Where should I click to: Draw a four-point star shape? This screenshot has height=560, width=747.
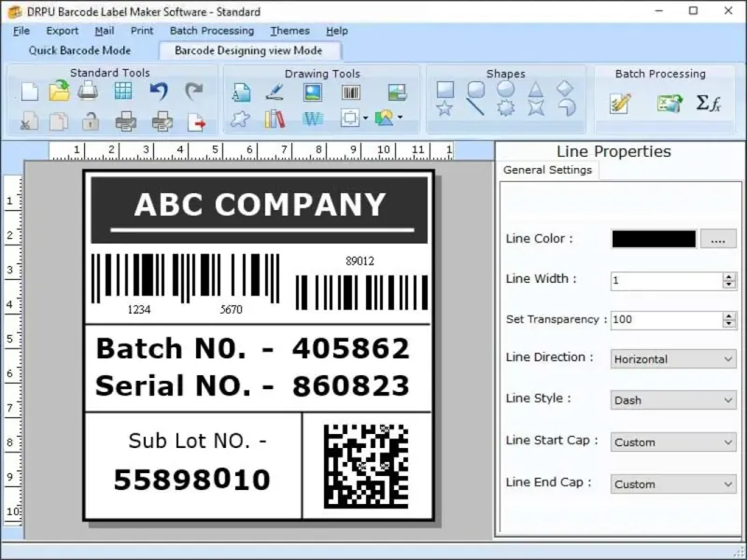click(535, 108)
